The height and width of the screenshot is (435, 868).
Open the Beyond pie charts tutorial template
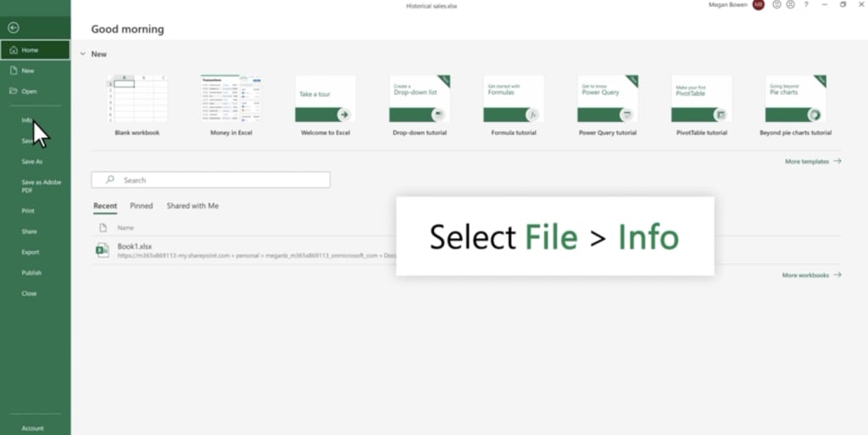click(795, 105)
